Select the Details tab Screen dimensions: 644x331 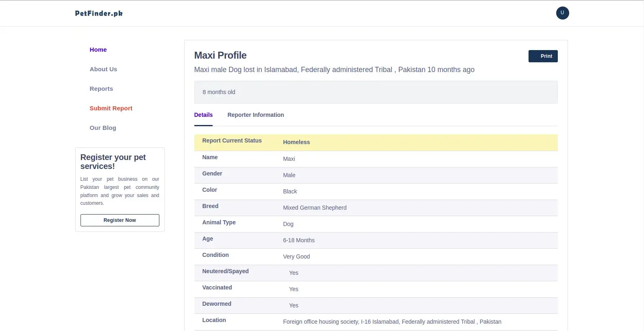[203, 115]
